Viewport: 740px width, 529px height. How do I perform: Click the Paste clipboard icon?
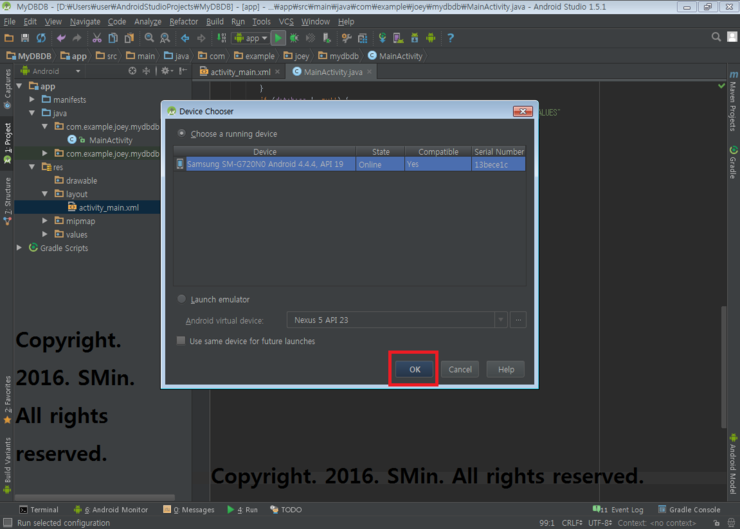click(x=129, y=38)
